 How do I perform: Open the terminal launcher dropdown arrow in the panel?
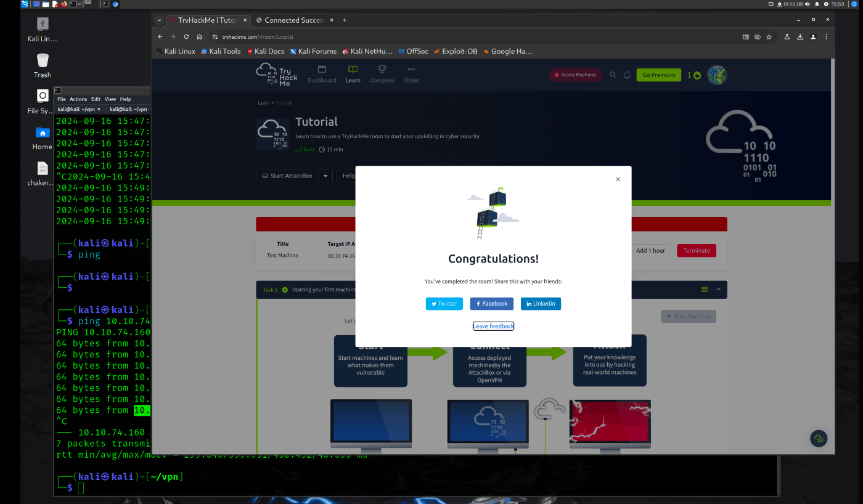80,4
